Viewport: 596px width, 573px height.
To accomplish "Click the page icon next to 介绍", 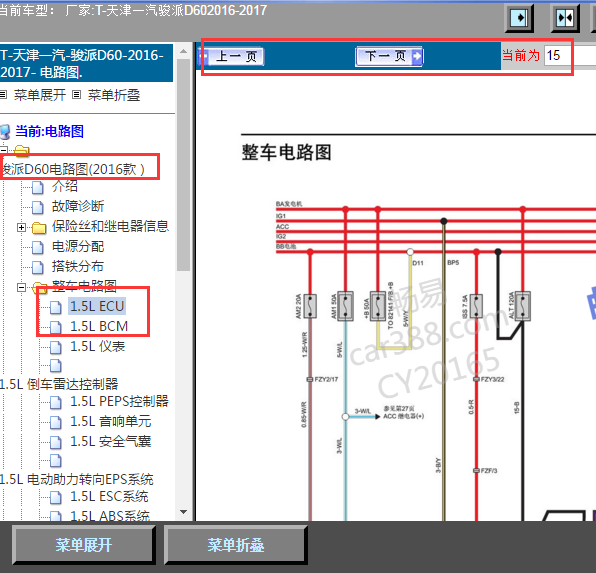I will tap(38, 187).
